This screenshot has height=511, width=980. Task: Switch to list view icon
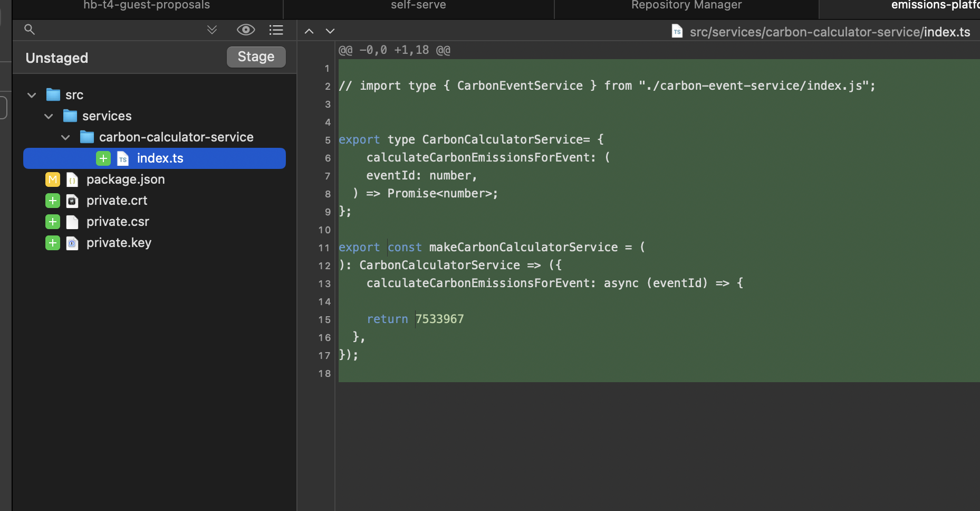point(276,30)
